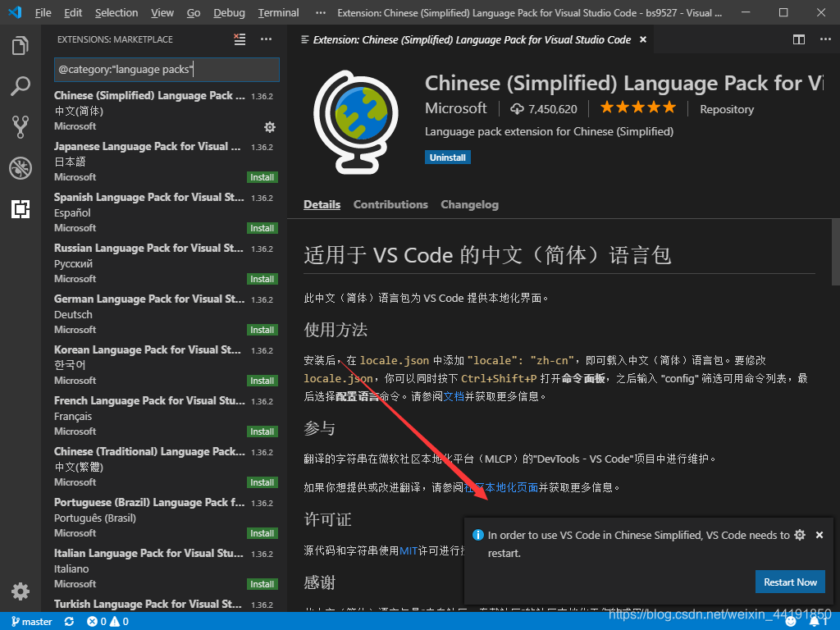Image resolution: width=840 pixels, height=630 pixels.
Task: Open the Terminal menu
Action: 279,12
